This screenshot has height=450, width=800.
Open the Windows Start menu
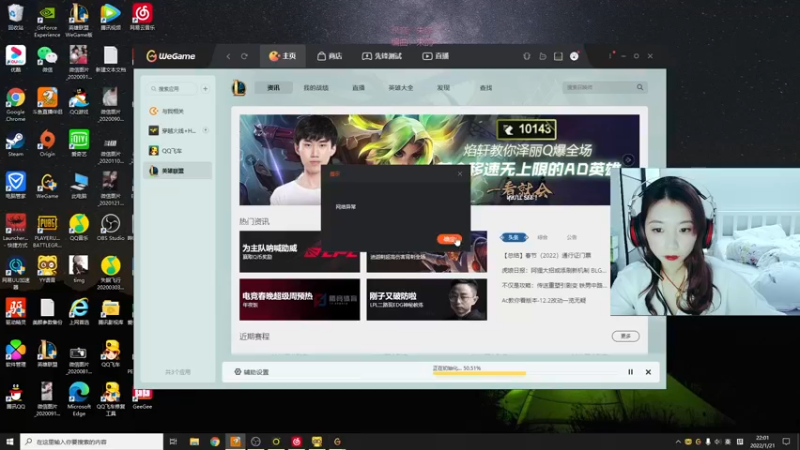coord(9,441)
